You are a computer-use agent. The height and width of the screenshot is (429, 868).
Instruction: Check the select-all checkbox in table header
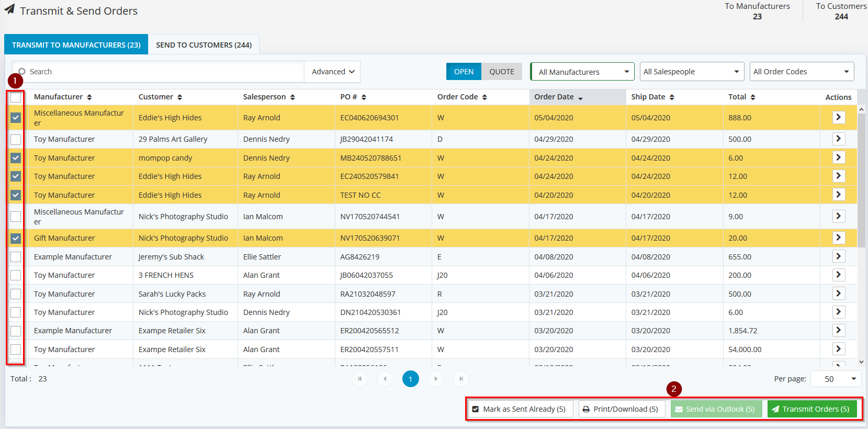16,97
